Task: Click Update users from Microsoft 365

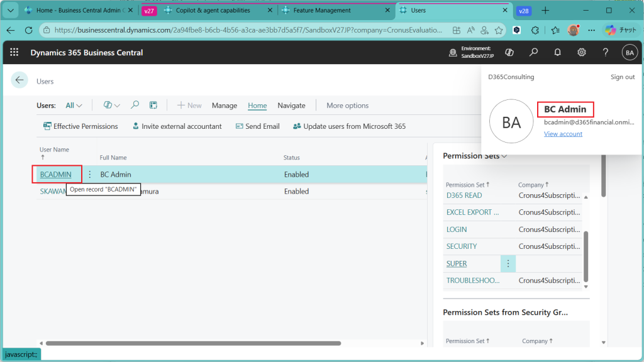Action: pos(349,126)
